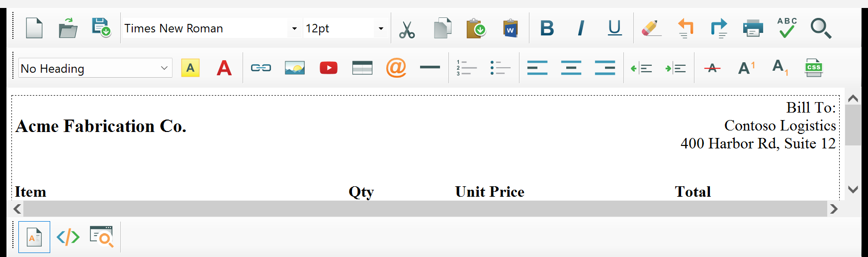Center align text

click(571, 68)
